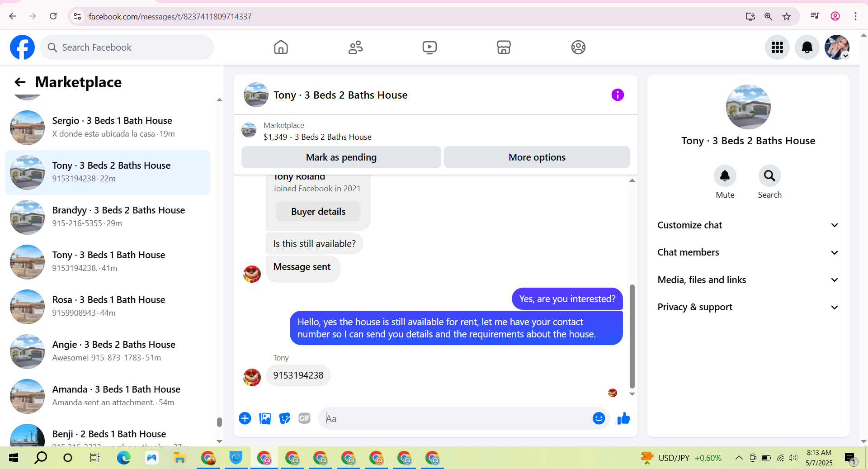Click the 9153194238 message bubble

pos(298,375)
